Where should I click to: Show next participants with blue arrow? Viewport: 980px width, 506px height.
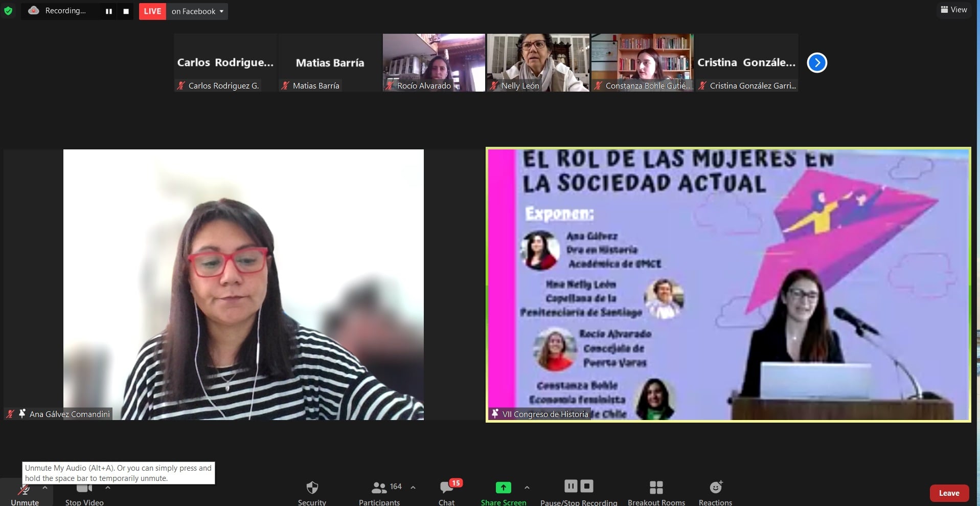pos(816,63)
